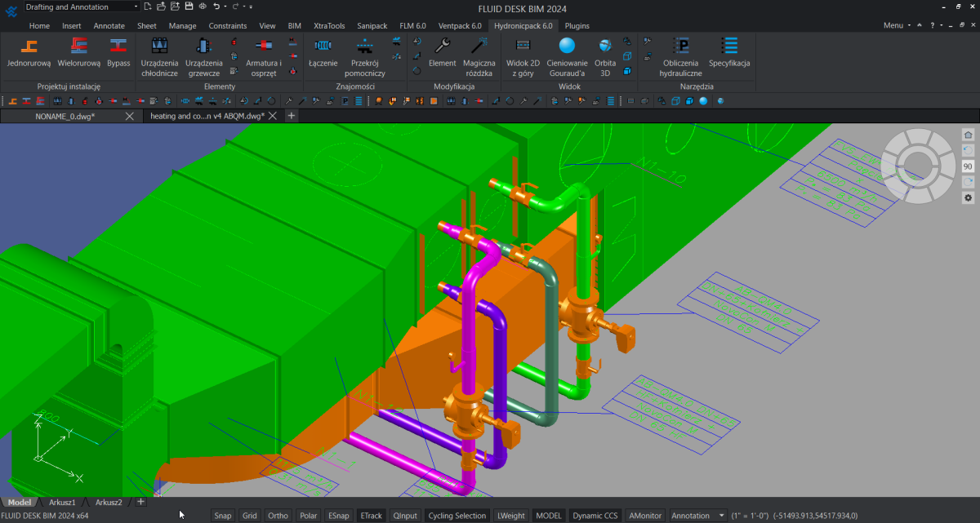This screenshot has height=523, width=980.
Task: Open the Annotation scale dropdown
Action: [x=721, y=516]
